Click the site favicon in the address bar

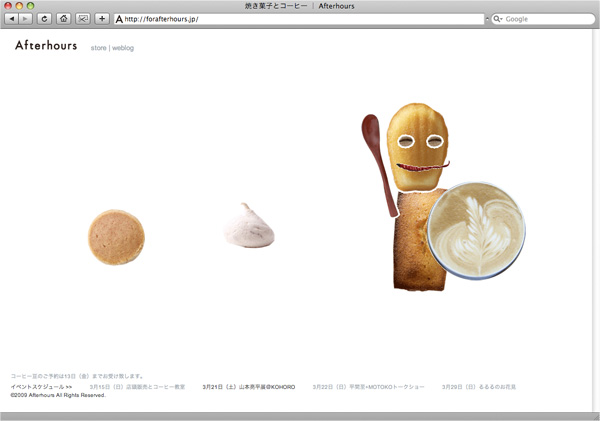pyautogui.click(x=120, y=19)
